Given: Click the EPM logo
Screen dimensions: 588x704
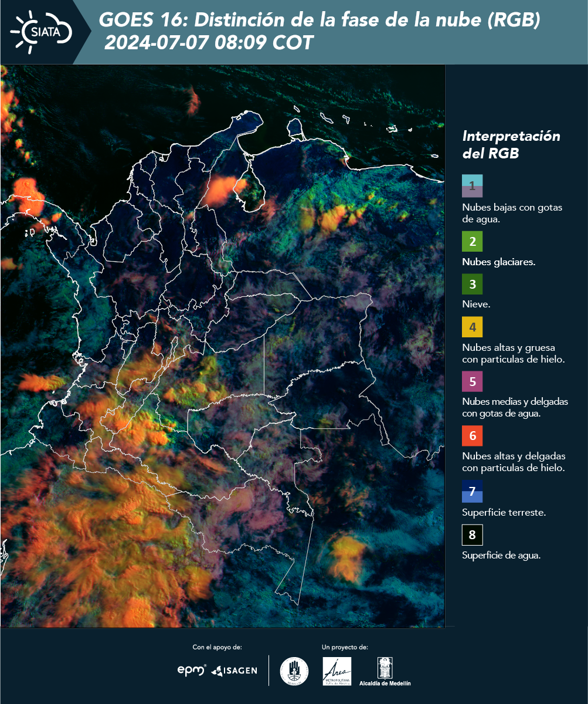Looking at the screenshot, I should click(192, 670).
